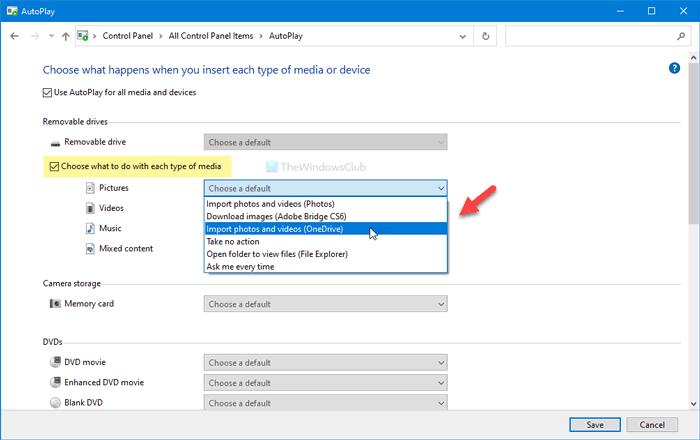
Task: Click the Music media type icon
Action: pos(91,228)
